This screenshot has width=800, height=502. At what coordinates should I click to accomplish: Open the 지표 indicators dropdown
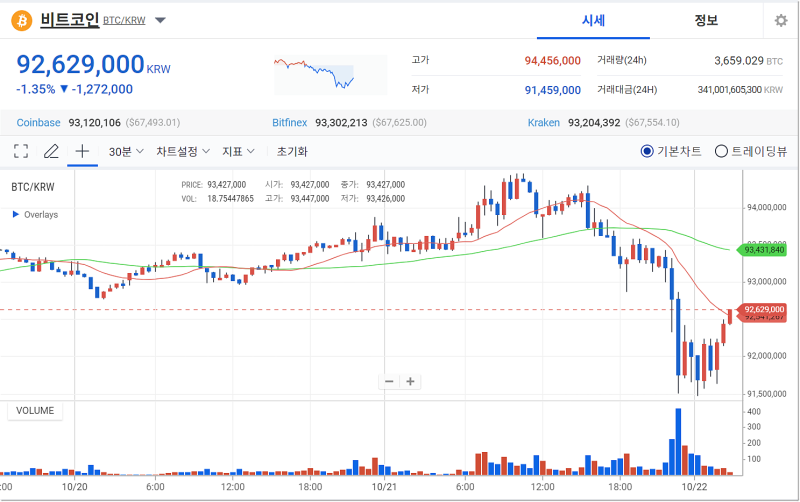click(238, 152)
